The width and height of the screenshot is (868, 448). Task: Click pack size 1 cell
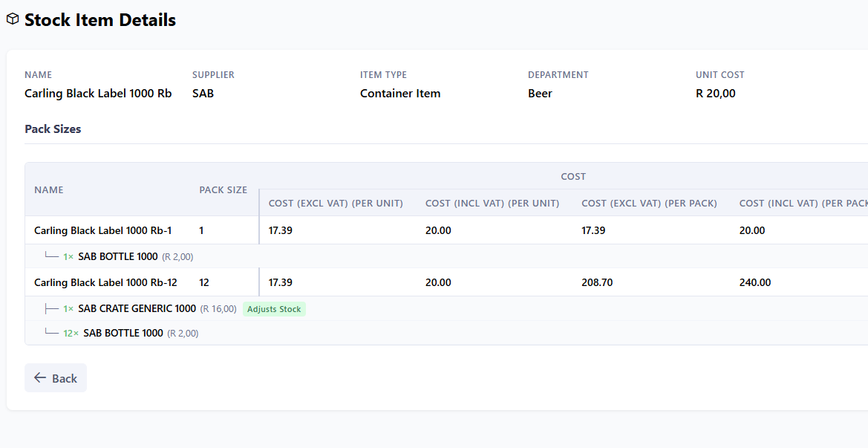201,230
